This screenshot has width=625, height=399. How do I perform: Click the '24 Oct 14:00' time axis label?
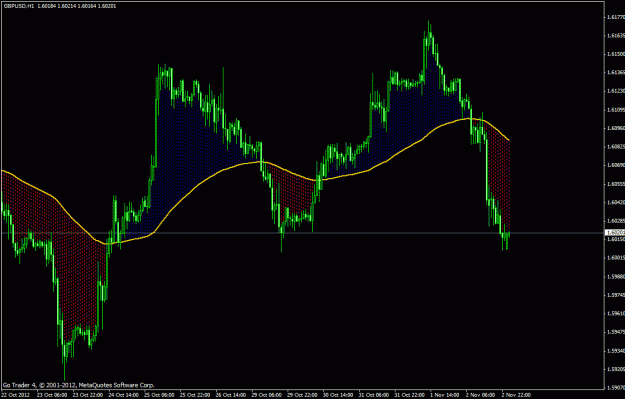tap(124, 395)
